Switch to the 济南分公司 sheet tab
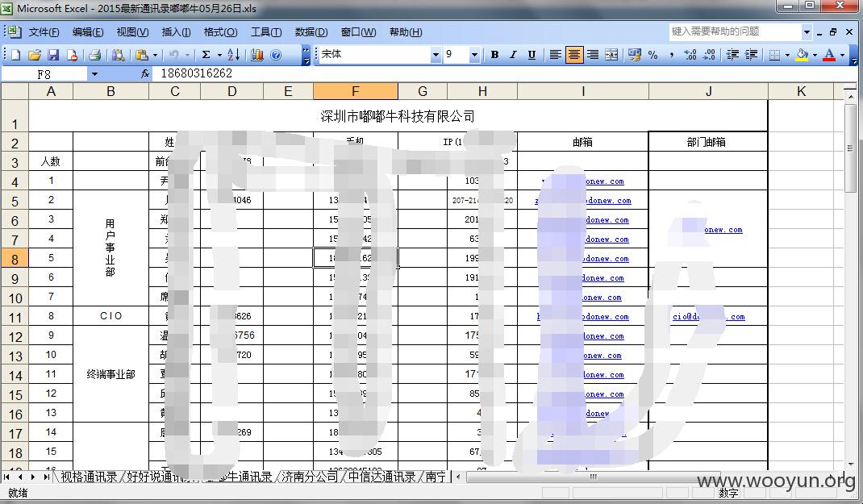 click(310, 477)
